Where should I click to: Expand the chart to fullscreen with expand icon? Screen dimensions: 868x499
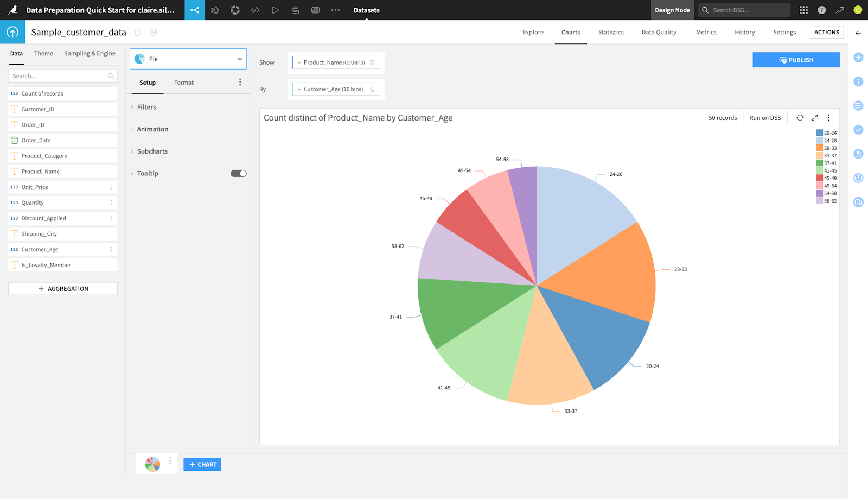tap(814, 117)
